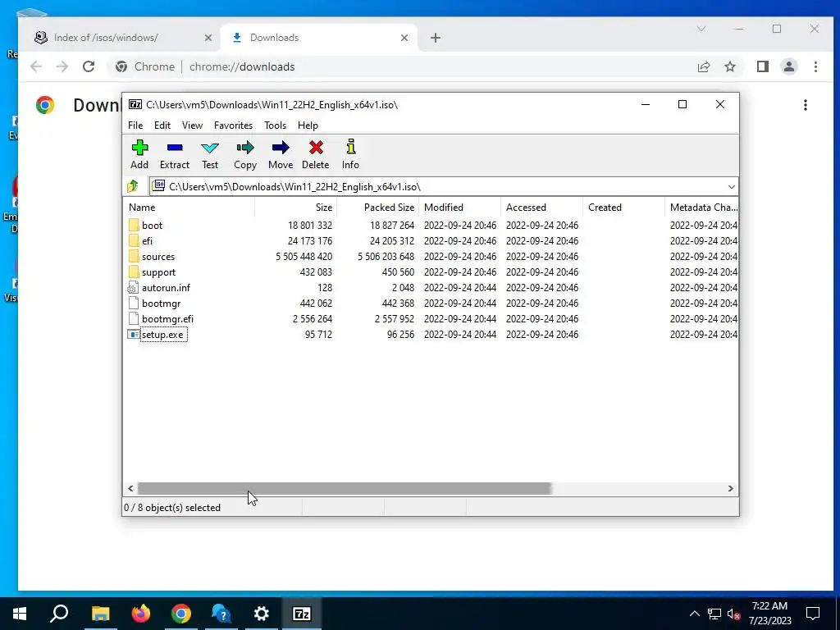Screen dimensions: 840x630
Task: Open Chrome profile avatar icon
Action: coord(789,66)
